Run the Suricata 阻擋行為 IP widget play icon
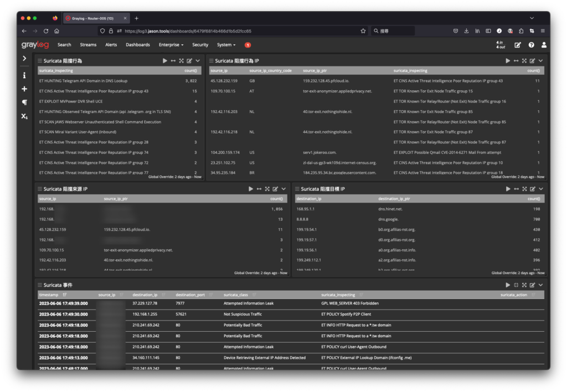 pyautogui.click(x=508, y=61)
